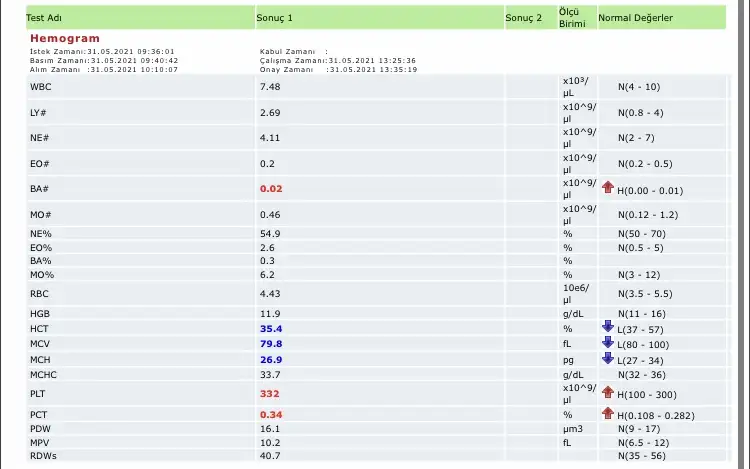
Task: Click the red BA# result 0.02
Action: [x=271, y=188]
